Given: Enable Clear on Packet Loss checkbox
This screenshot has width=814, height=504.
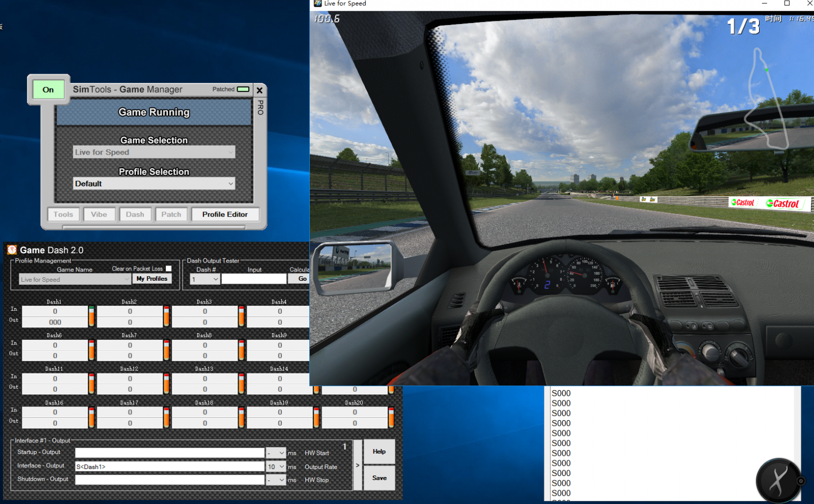Looking at the screenshot, I should point(168,269).
